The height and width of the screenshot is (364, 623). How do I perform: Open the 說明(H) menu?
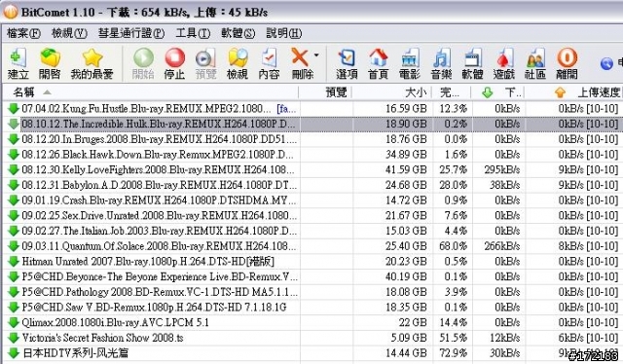pos(284,33)
